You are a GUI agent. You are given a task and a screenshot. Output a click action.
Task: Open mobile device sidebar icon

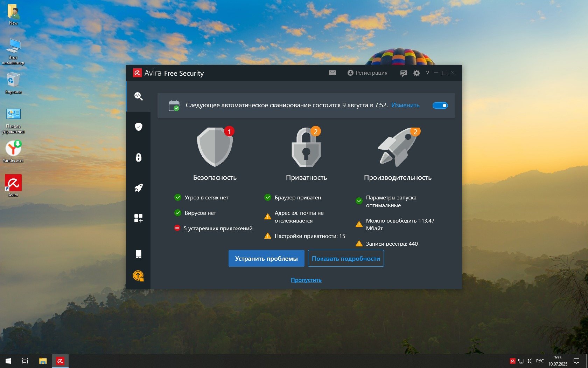click(x=139, y=254)
